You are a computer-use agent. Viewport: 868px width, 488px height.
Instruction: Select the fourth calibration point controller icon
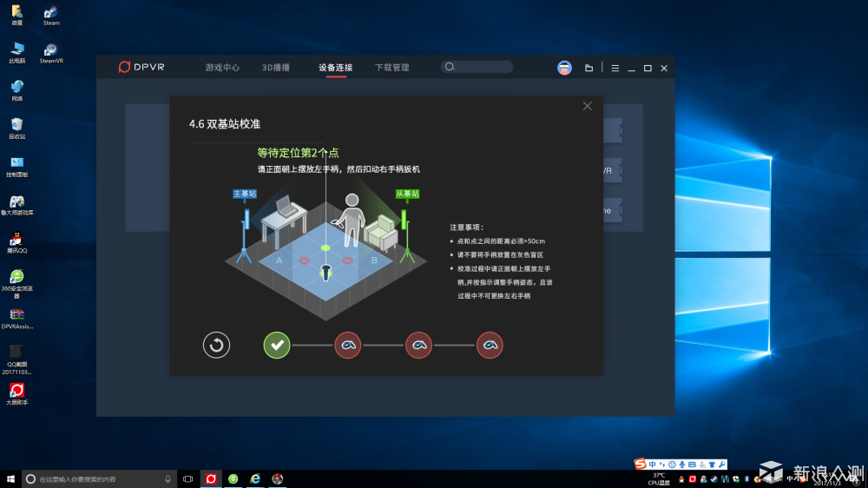490,345
